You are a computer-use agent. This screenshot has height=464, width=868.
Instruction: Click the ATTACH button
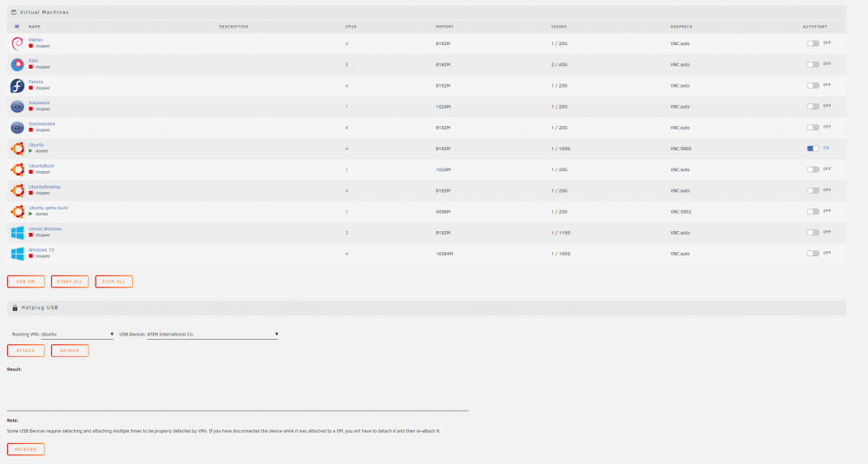(x=25, y=350)
